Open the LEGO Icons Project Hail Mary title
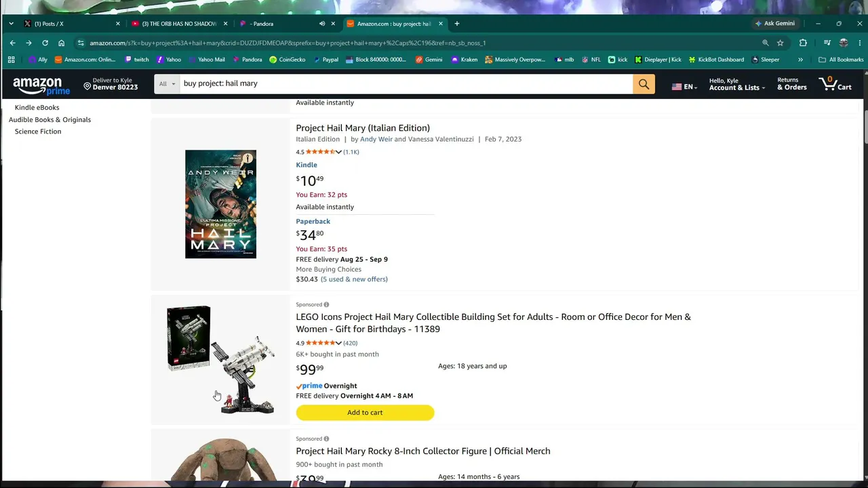The height and width of the screenshot is (488, 868). point(493,323)
